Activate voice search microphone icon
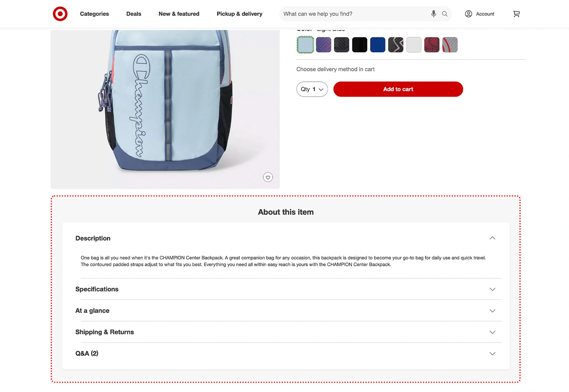Screen dimensions: 569x392 pos(433,14)
